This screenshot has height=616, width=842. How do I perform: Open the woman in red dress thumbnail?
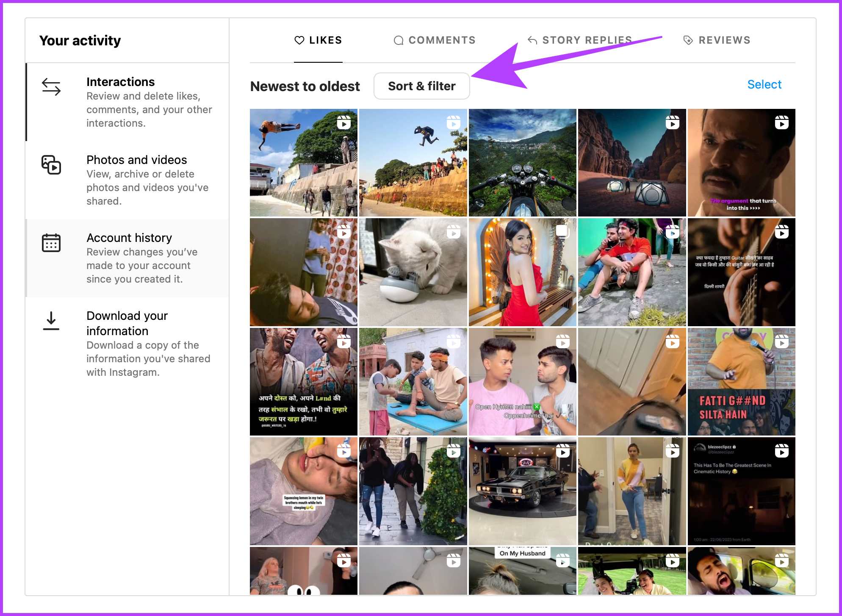522,272
